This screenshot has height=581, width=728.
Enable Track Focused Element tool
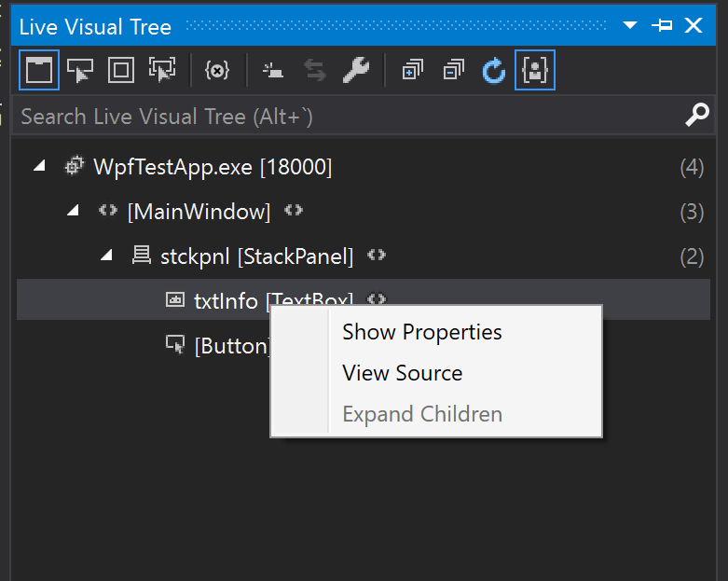162,70
